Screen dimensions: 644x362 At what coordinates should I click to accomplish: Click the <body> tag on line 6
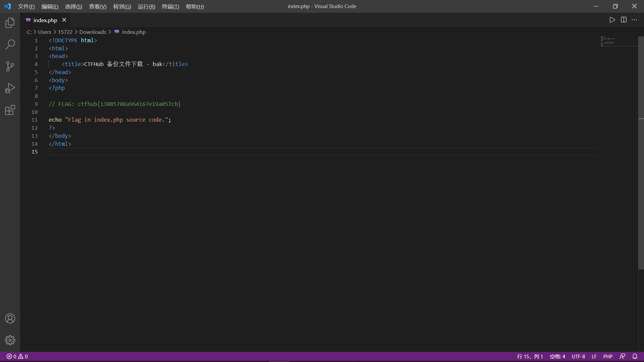[58, 80]
